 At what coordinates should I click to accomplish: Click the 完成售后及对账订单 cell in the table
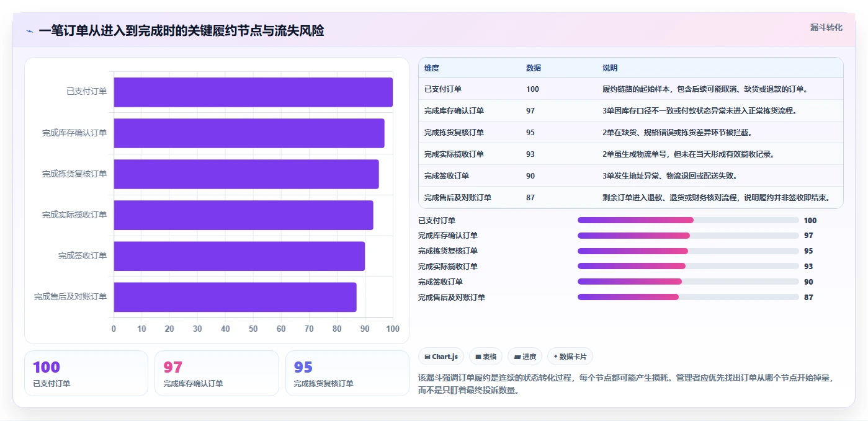(x=458, y=198)
